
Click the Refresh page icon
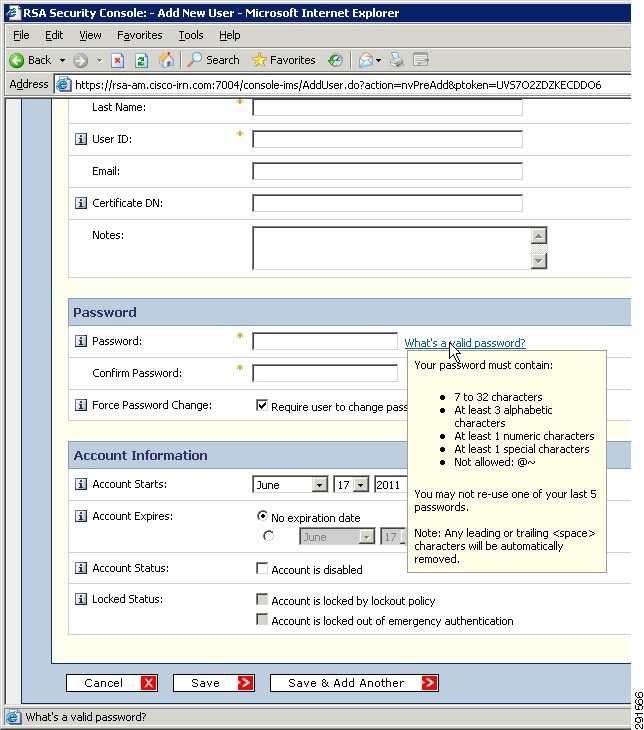tap(141, 61)
